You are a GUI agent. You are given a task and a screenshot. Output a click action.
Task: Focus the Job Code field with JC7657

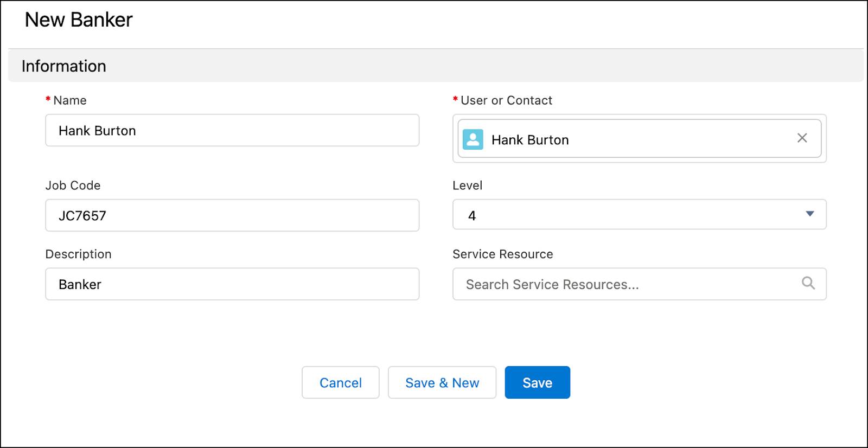click(232, 215)
